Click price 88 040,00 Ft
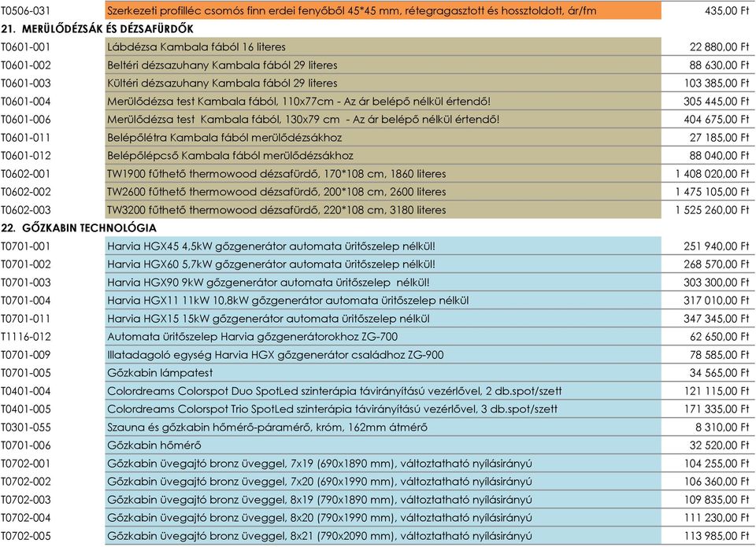The image size is (756, 547). (719, 156)
